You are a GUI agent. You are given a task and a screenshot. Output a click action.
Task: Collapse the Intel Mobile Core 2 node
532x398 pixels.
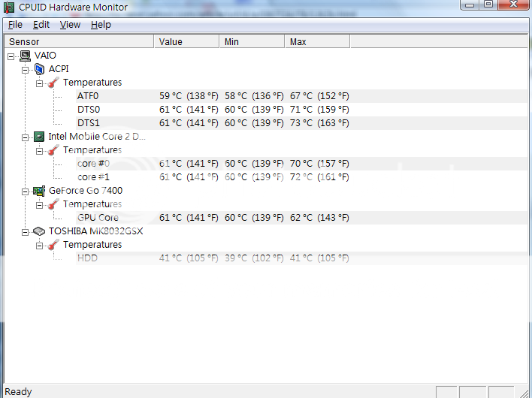tap(25, 137)
